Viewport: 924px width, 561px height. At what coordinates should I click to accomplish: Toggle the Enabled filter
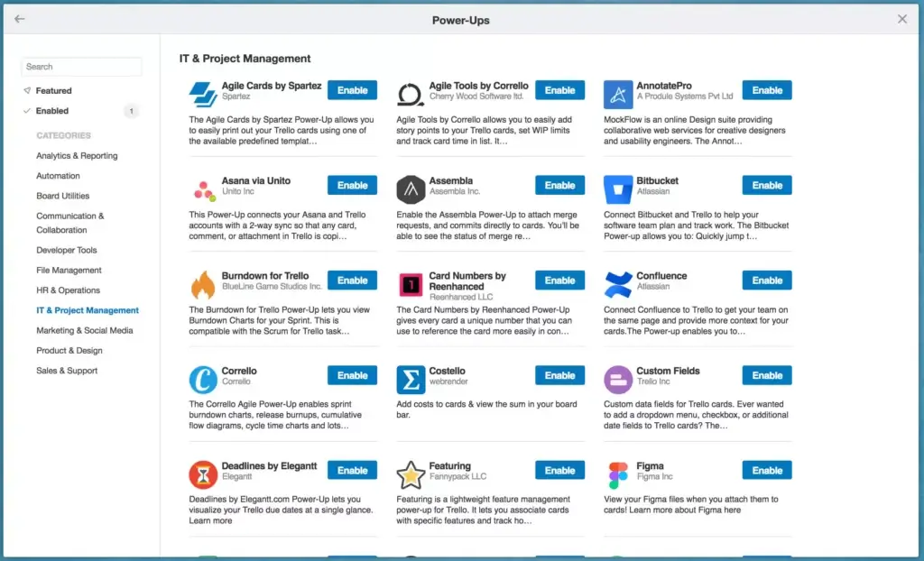(52, 111)
